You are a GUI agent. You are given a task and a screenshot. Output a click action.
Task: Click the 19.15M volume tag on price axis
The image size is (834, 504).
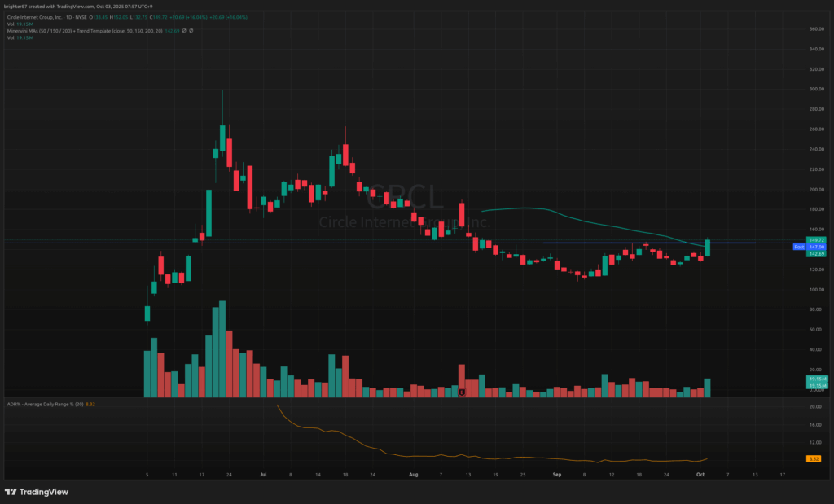[815, 379]
